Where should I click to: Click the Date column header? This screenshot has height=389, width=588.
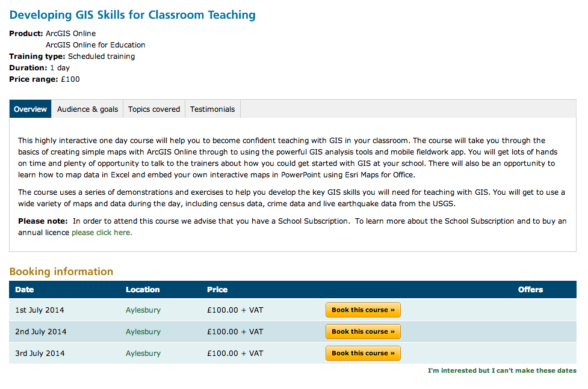[x=25, y=290]
